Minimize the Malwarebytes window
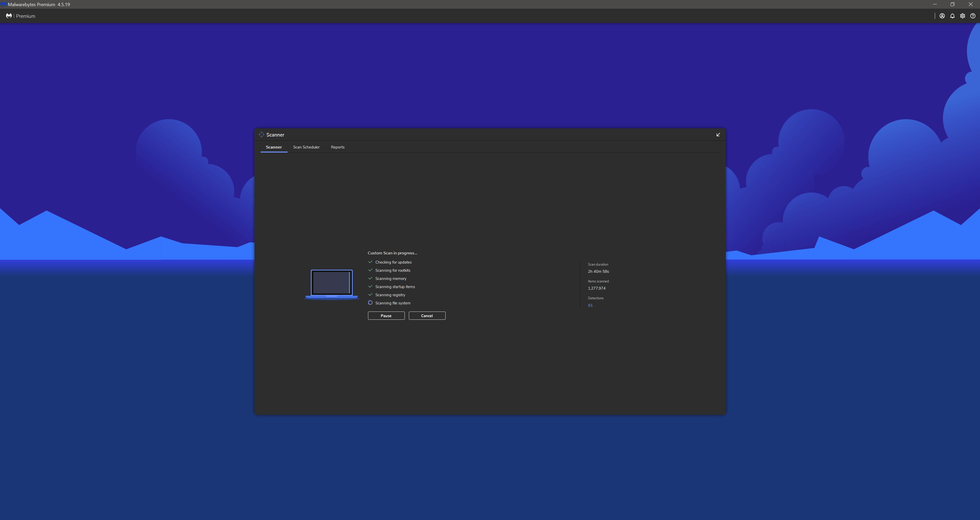Viewport: 980px width, 520px height. 935,4
